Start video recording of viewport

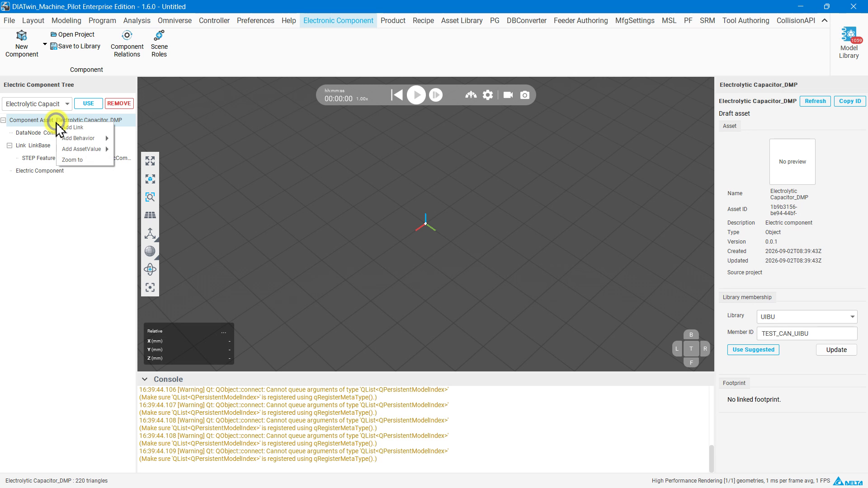(x=508, y=95)
